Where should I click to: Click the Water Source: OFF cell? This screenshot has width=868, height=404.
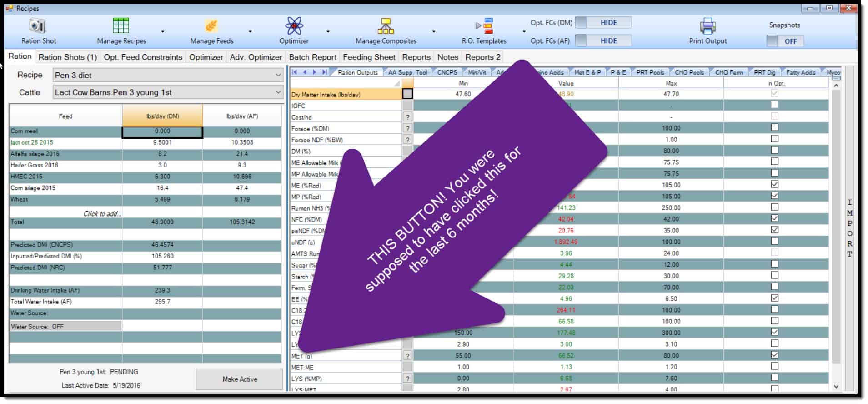[65, 326]
